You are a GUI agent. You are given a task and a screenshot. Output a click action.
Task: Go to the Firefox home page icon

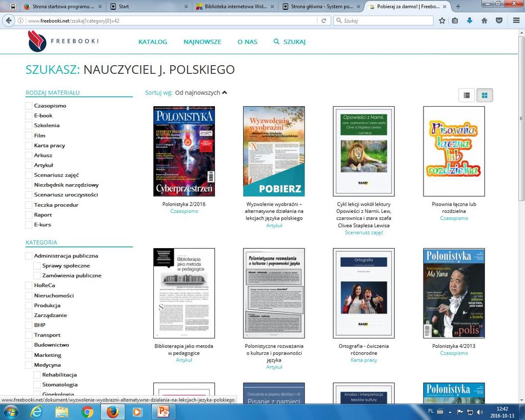coord(484,21)
